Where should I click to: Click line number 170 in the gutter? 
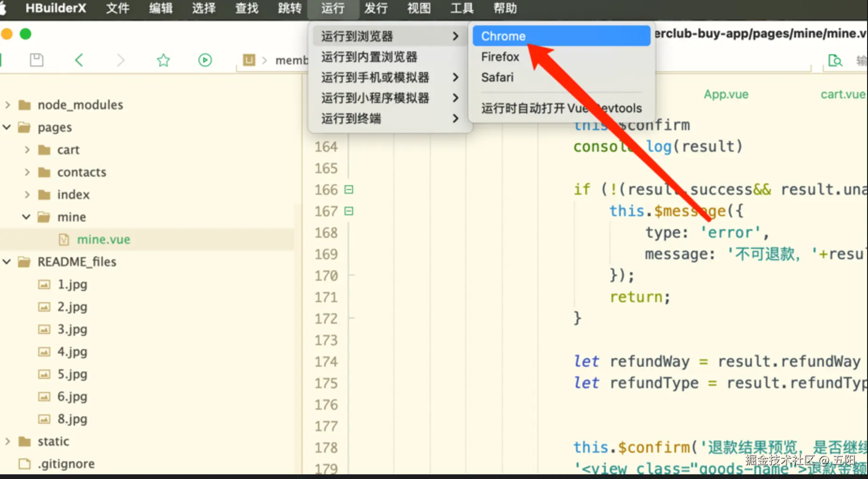coord(326,276)
